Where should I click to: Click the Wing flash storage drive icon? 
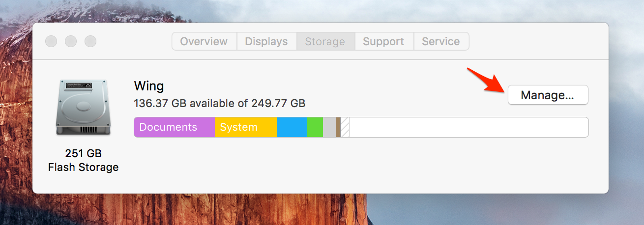[83, 108]
